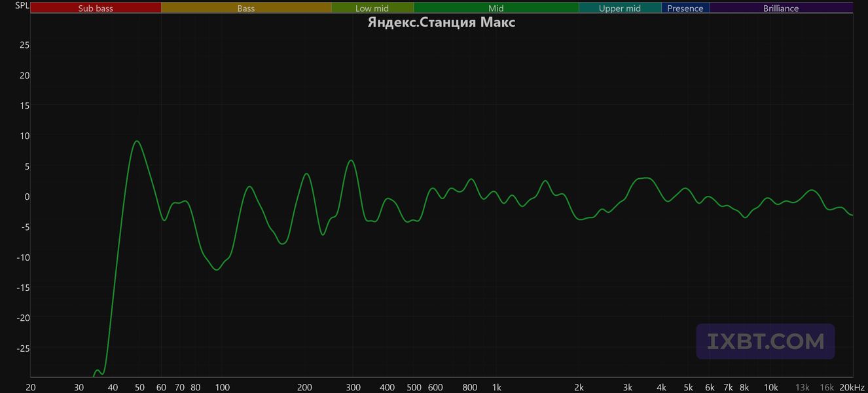Click the Brilliance band label

[x=781, y=9]
